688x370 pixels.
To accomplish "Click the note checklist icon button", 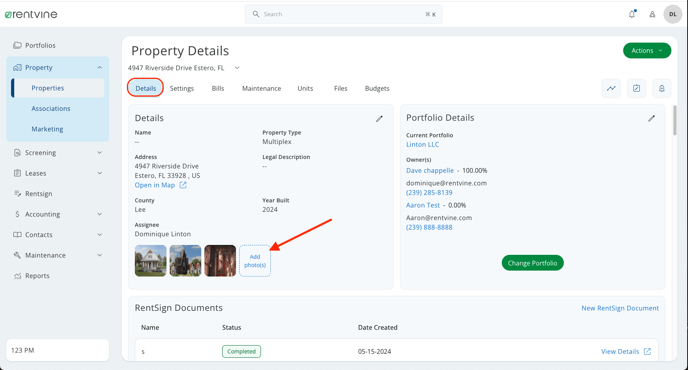I will [x=636, y=88].
